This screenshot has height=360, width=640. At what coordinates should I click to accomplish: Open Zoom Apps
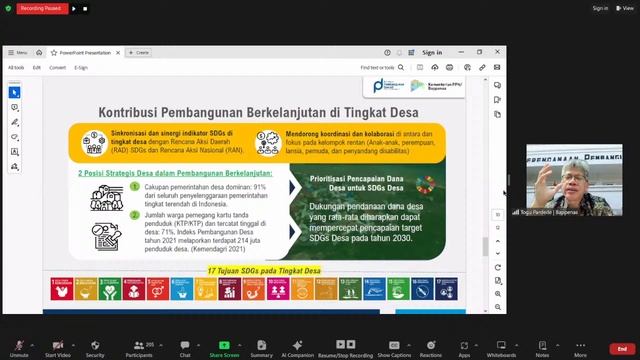pos(464,349)
